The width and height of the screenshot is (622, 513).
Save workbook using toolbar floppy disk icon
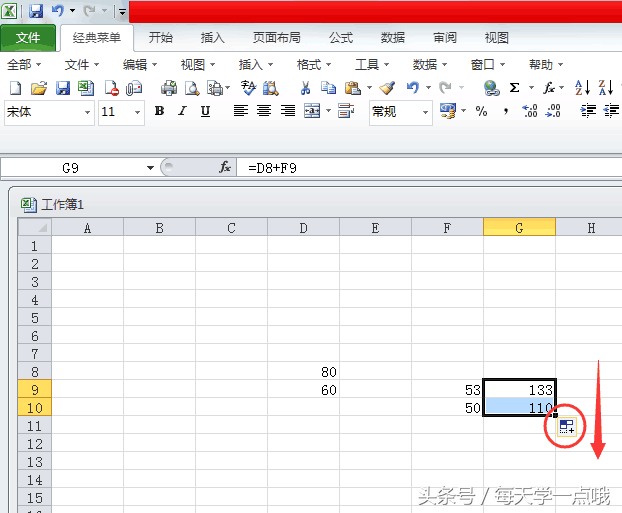[63, 88]
